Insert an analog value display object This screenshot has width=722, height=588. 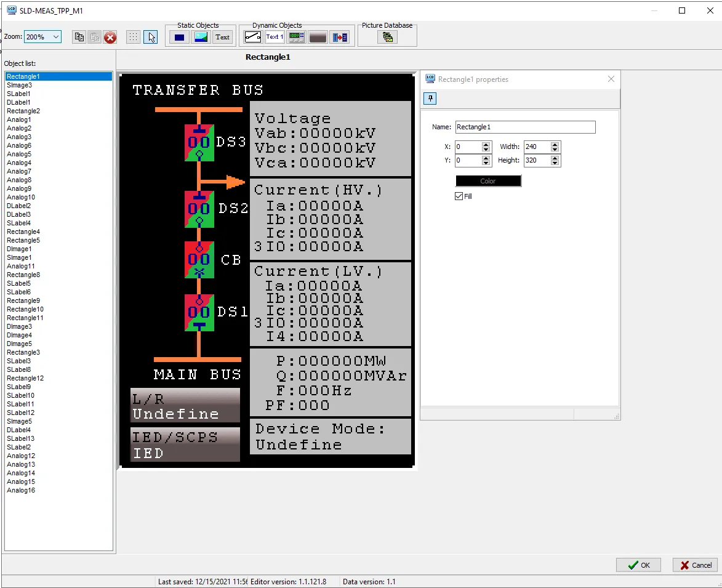296,38
